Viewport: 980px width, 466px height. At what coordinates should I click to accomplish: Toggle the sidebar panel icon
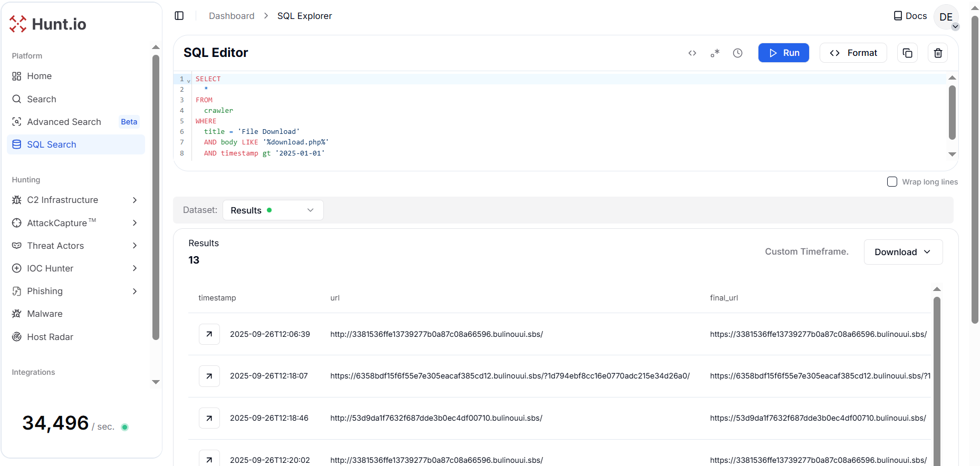(x=179, y=16)
